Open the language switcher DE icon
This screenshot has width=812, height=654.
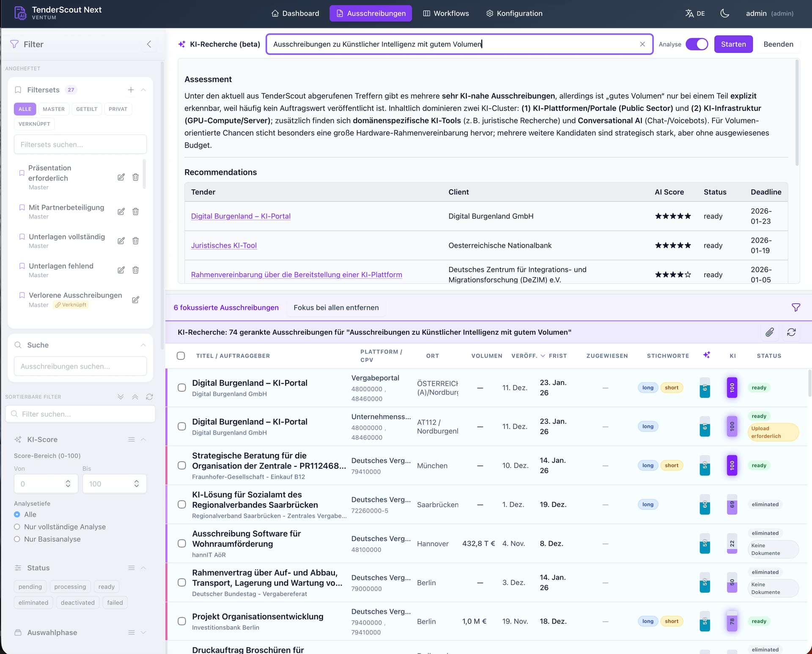pos(695,13)
